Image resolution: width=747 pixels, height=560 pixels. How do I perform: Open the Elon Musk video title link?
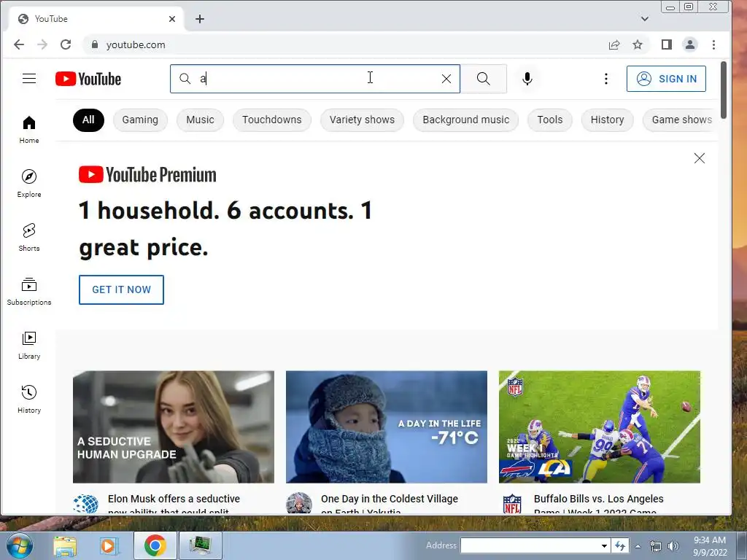(x=174, y=505)
